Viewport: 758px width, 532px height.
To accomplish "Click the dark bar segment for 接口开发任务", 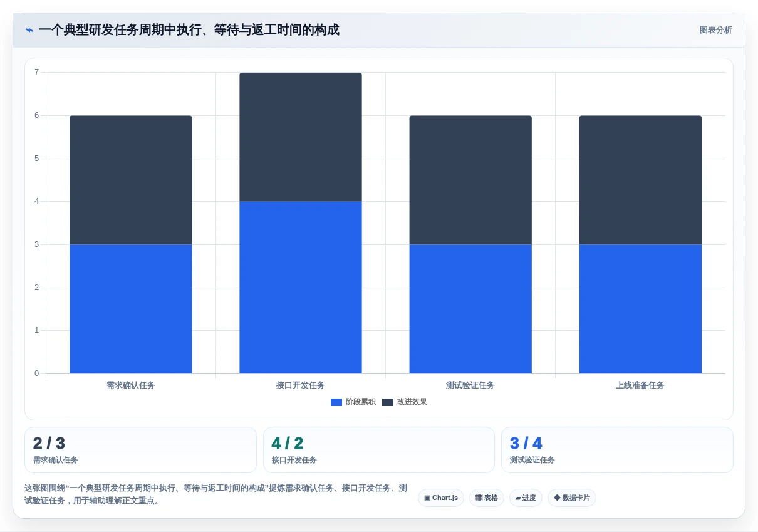I will [x=301, y=137].
